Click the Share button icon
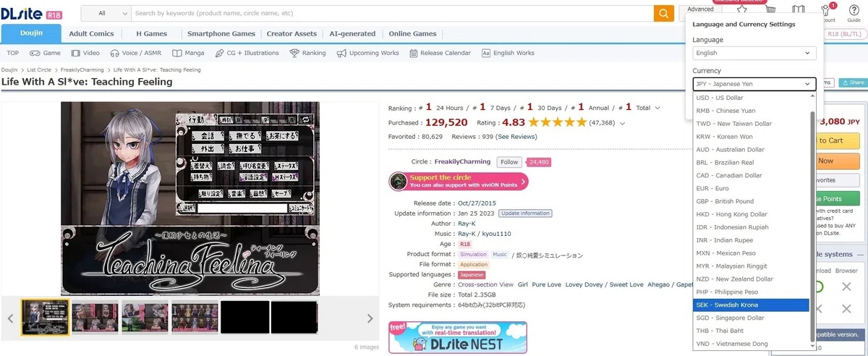Screen dimensions: 868x356 (x=851, y=82)
